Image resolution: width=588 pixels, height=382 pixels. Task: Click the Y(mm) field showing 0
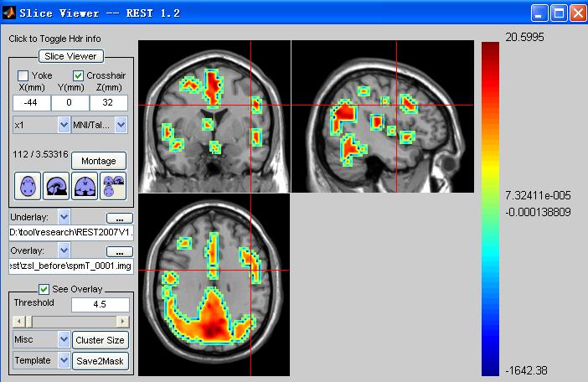pyautogui.click(x=70, y=103)
